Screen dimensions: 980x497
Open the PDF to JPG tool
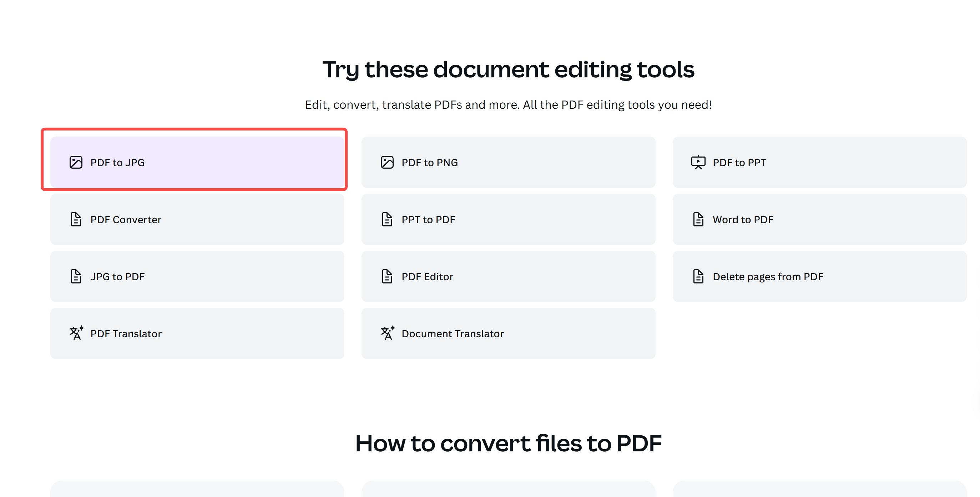[197, 162]
